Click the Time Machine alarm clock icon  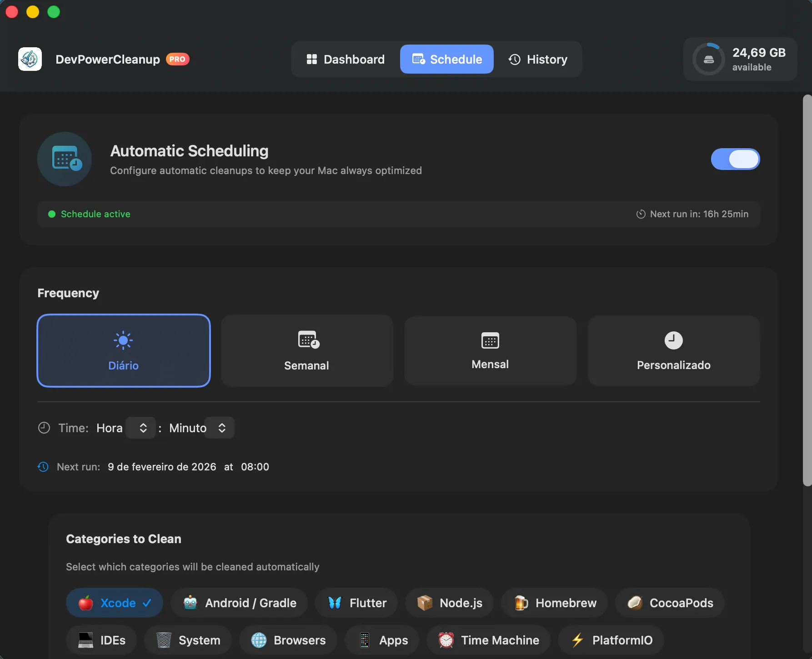pos(446,640)
